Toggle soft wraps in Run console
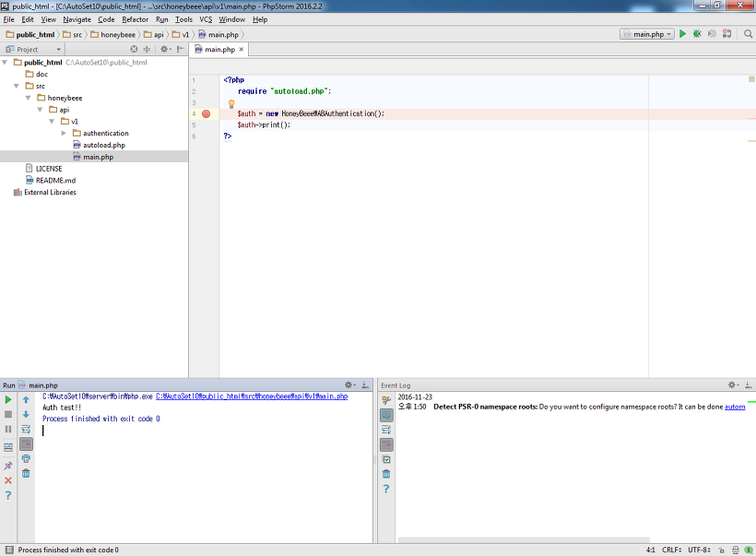 pyautogui.click(x=26, y=429)
